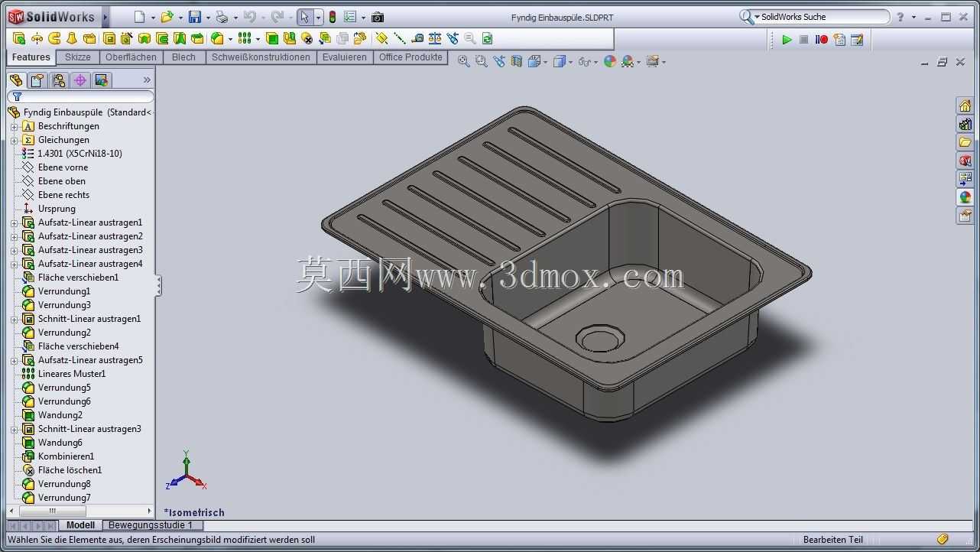This screenshot has width=980, height=552.
Task: Open the Bewegungsstudie 1 tab
Action: [151, 525]
